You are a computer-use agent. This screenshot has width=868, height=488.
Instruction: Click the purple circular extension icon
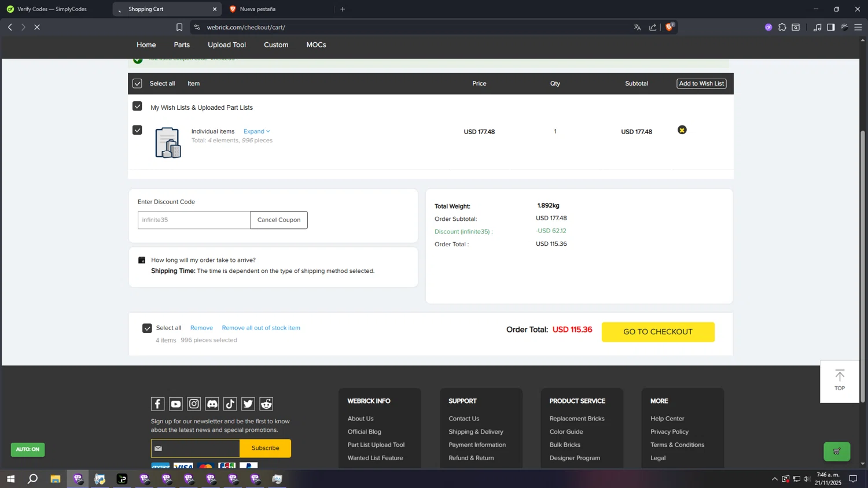pos(768,27)
